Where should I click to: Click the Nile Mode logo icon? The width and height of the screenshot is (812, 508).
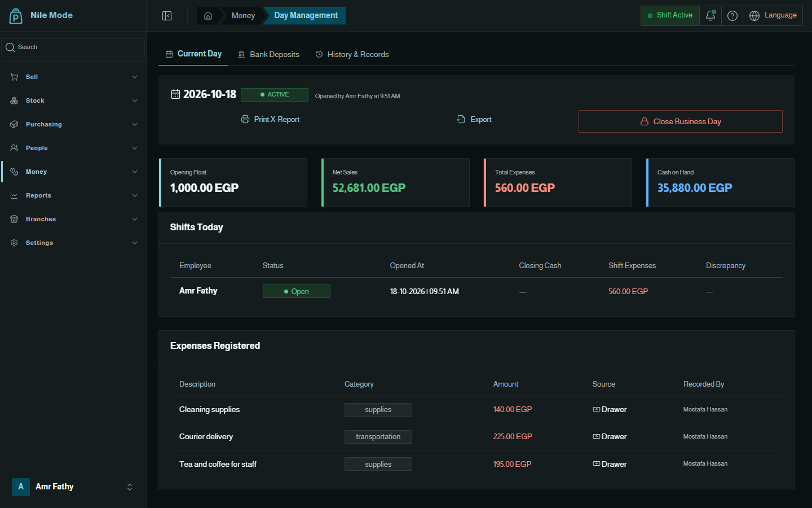16,16
